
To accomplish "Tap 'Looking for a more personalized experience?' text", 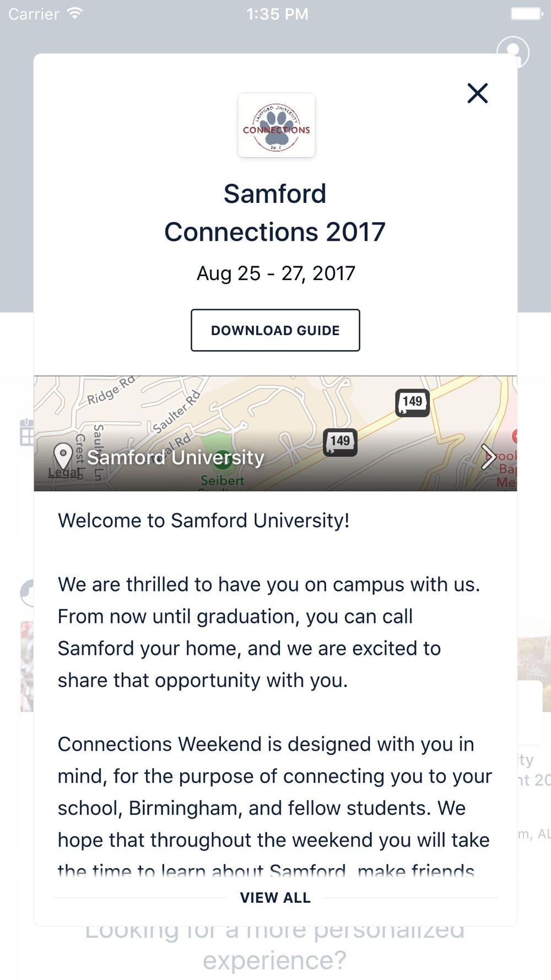I will 274,945.
